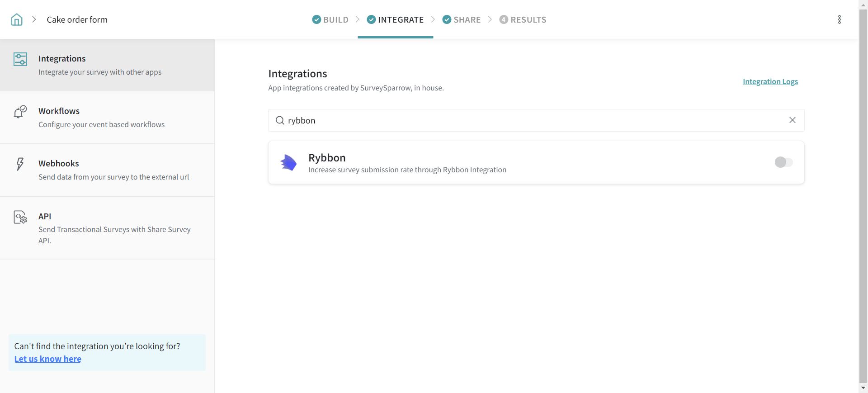
Task: Click the breadcrumb chevron before Cake order form
Action: click(34, 19)
